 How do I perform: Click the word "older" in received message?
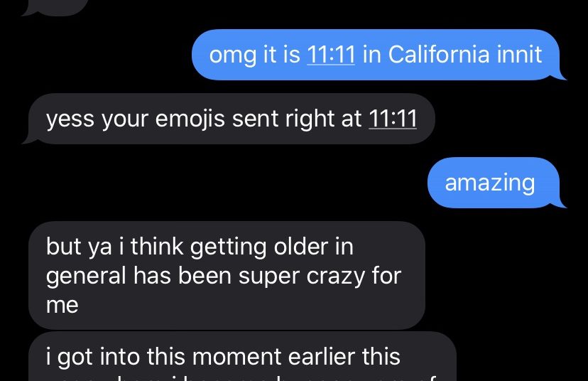[301, 247]
